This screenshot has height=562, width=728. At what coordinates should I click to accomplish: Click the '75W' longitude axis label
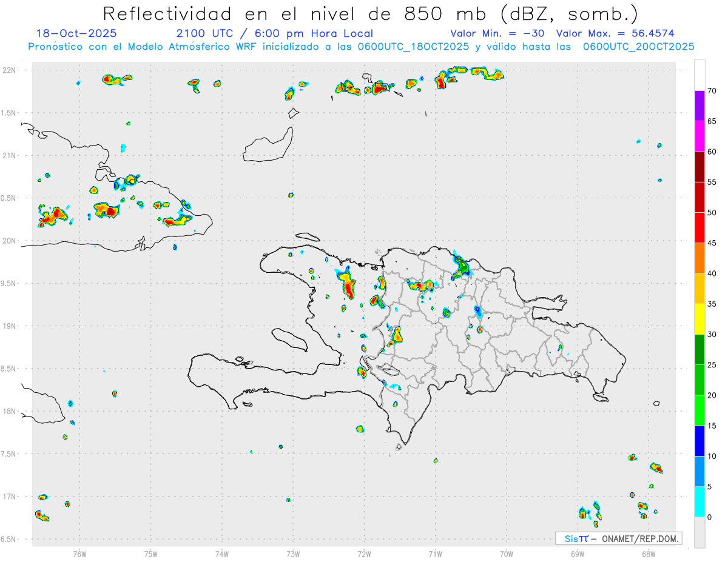point(150,554)
